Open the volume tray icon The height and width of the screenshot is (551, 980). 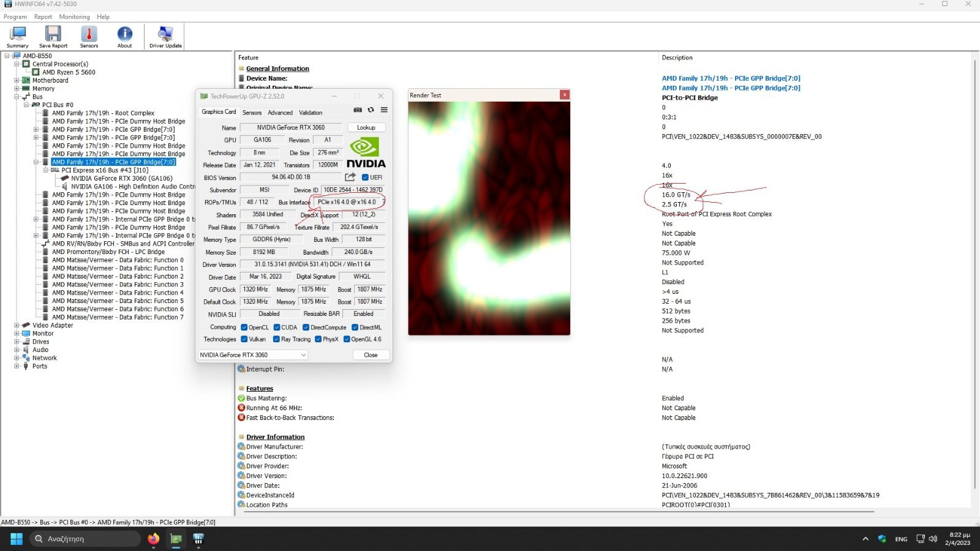(x=933, y=539)
